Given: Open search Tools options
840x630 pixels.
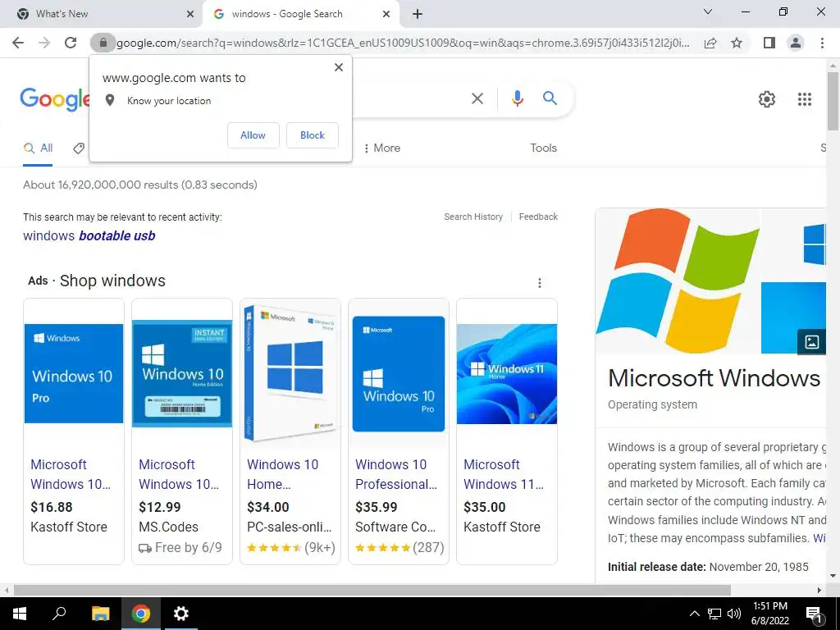Looking at the screenshot, I should 543,148.
